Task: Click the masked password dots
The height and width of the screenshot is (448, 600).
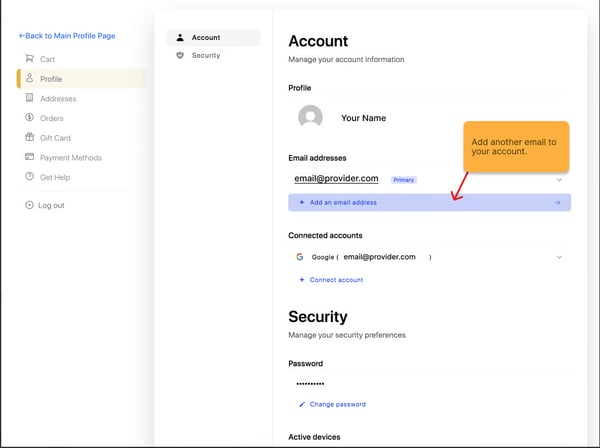Action: [310, 383]
